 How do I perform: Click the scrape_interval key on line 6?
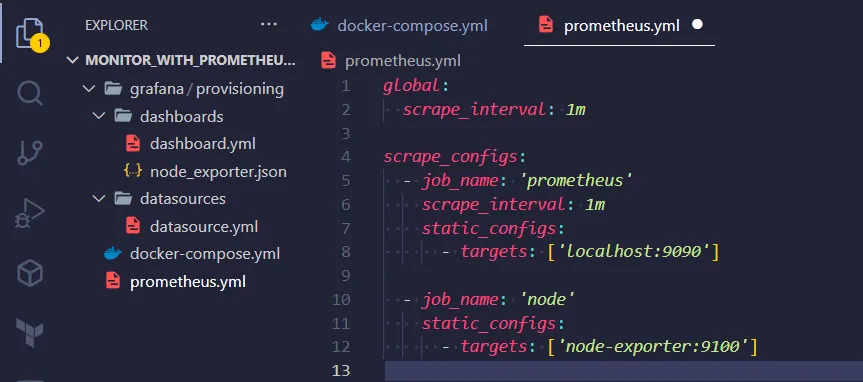point(493,205)
